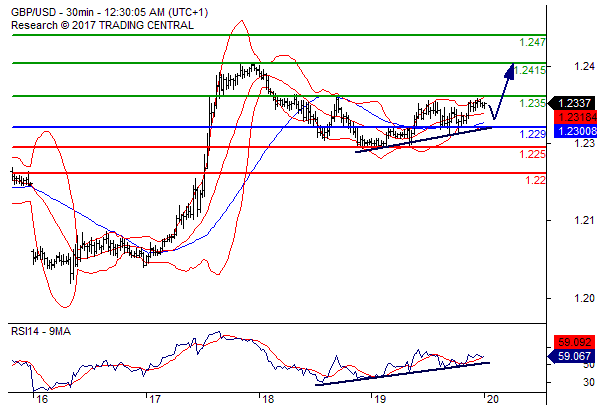The height and width of the screenshot is (418, 597).
Task: Click date marker 16 on time axis
Action: pyautogui.click(x=42, y=399)
